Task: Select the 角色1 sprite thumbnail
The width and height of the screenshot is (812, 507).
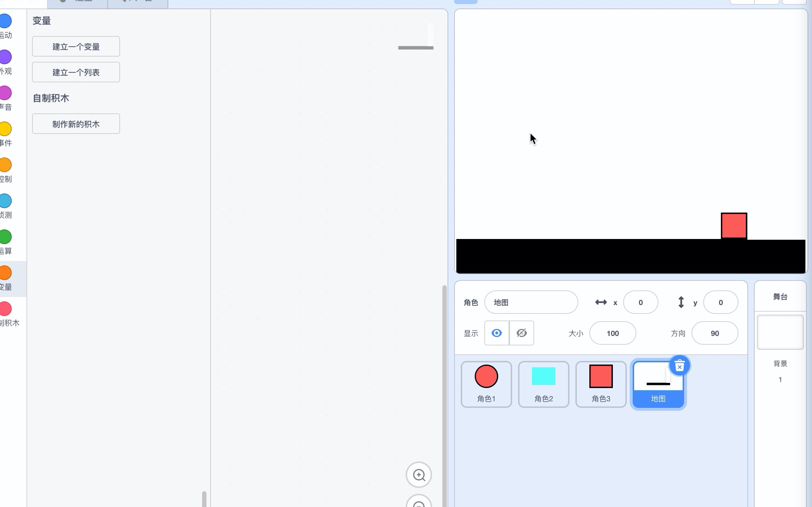Action: (x=486, y=384)
